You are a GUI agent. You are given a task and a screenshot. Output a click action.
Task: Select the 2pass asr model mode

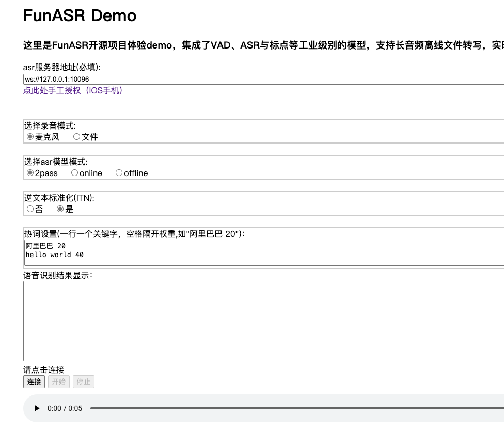pyautogui.click(x=30, y=173)
